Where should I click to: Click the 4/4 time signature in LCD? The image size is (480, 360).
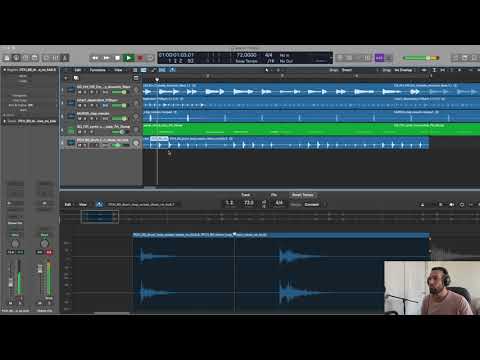coord(269,55)
